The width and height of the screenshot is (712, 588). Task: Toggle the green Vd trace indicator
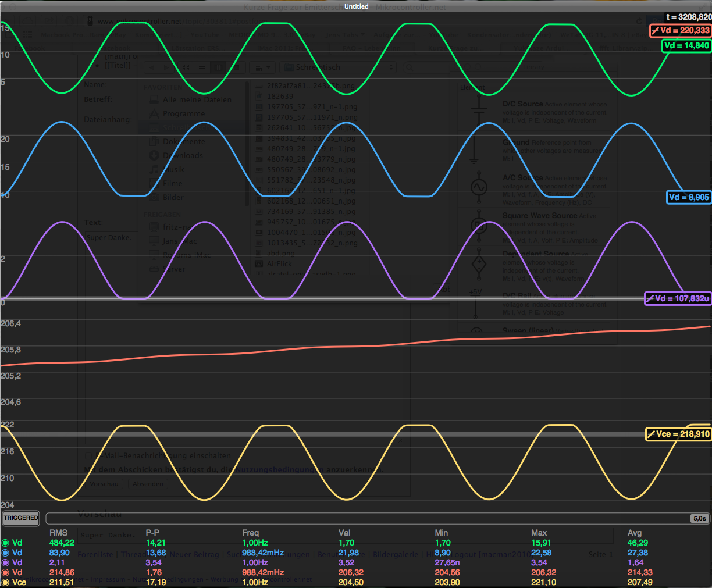tap(6, 543)
